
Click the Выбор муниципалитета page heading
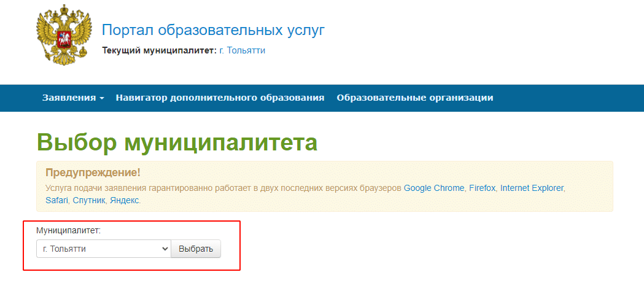point(177,142)
